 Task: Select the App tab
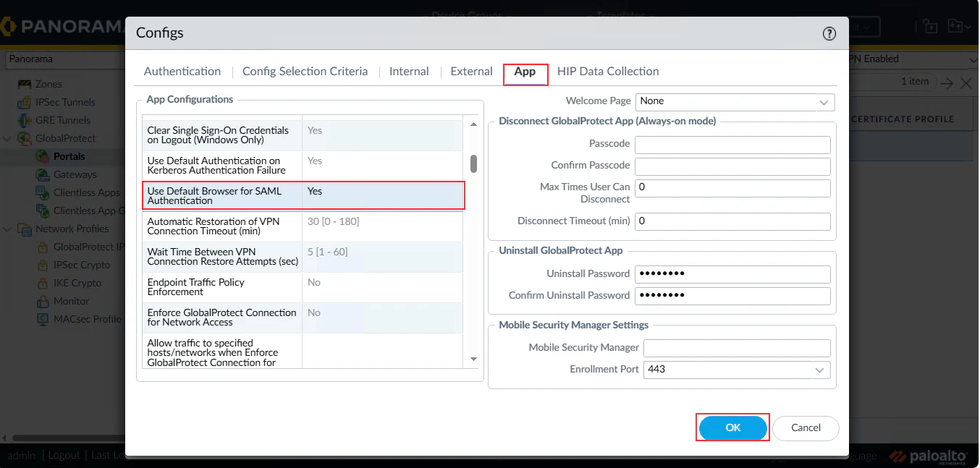(525, 72)
